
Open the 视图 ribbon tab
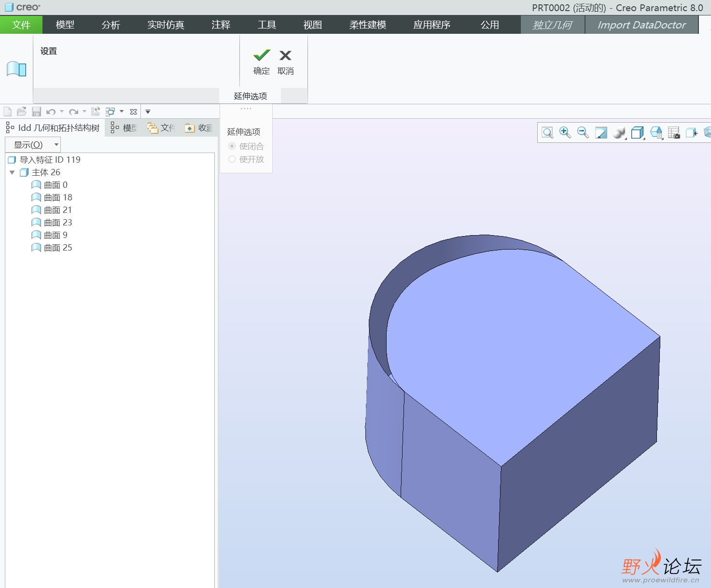(x=312, y=25)
